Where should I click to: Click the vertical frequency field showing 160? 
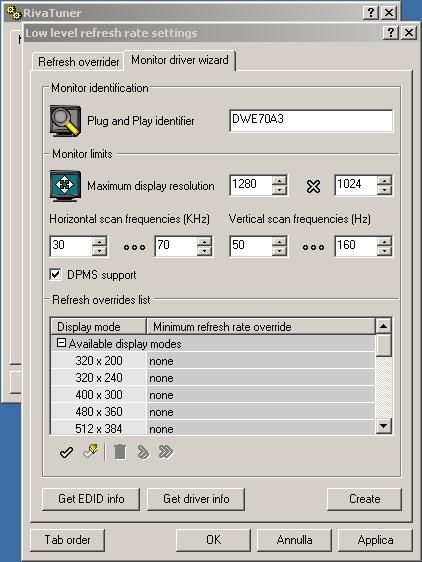356,246
